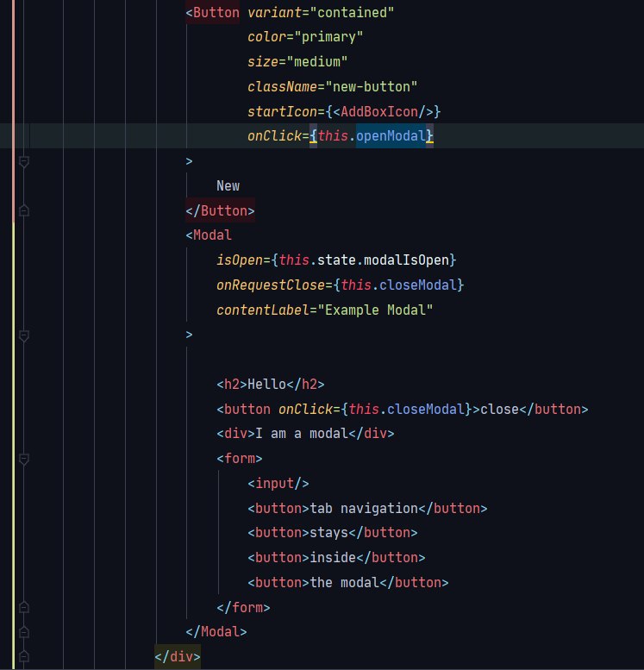644x670 pixels.
Task: Click the highlighted closing </div> tag
Action: 178,656
